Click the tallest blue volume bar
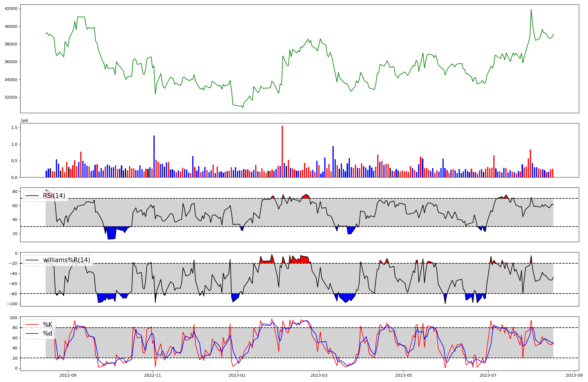 154,156
